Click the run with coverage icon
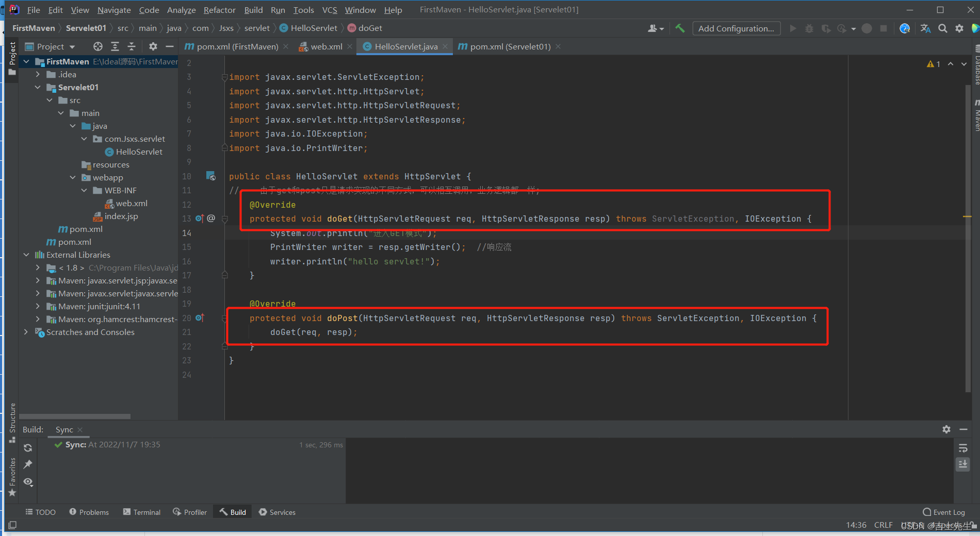Image resolution: width=980 pixels, height=536 pixels. pos(826,28)
